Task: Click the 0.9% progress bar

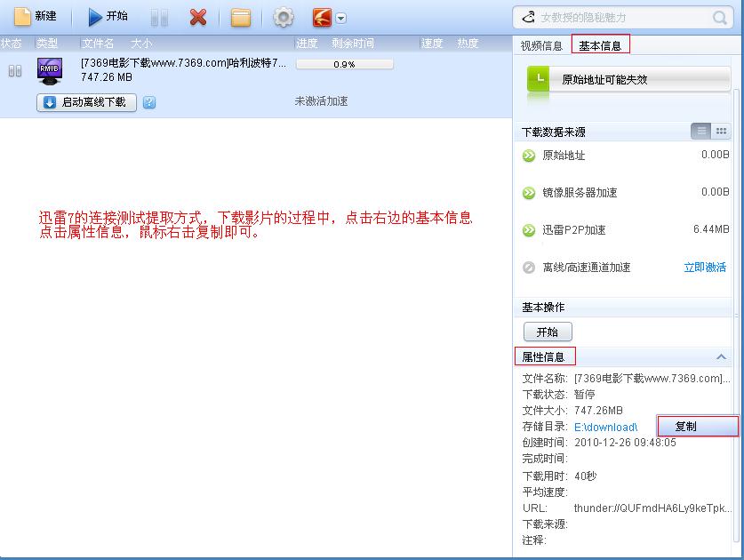Action: click(x=345, y=64)
